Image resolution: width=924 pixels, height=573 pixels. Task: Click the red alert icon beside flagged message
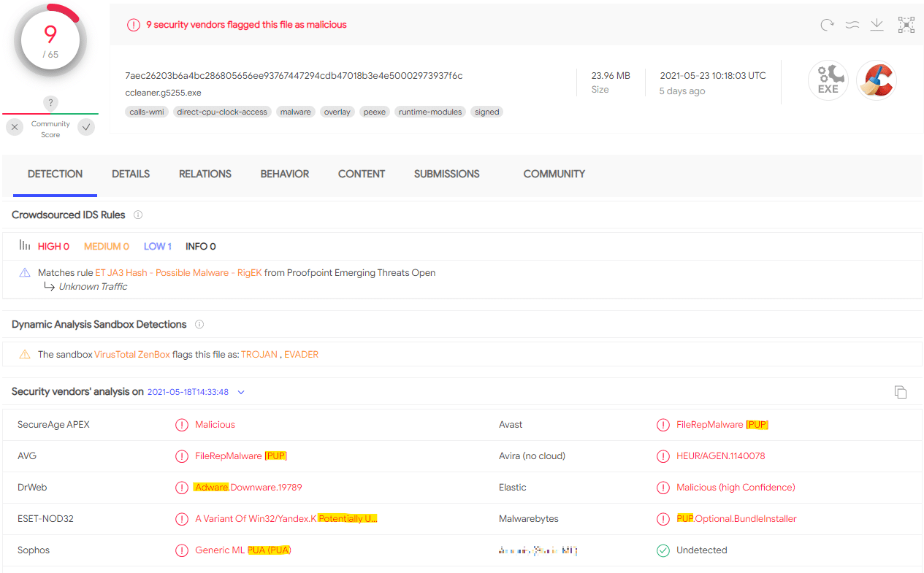click(x=134, y=25)
